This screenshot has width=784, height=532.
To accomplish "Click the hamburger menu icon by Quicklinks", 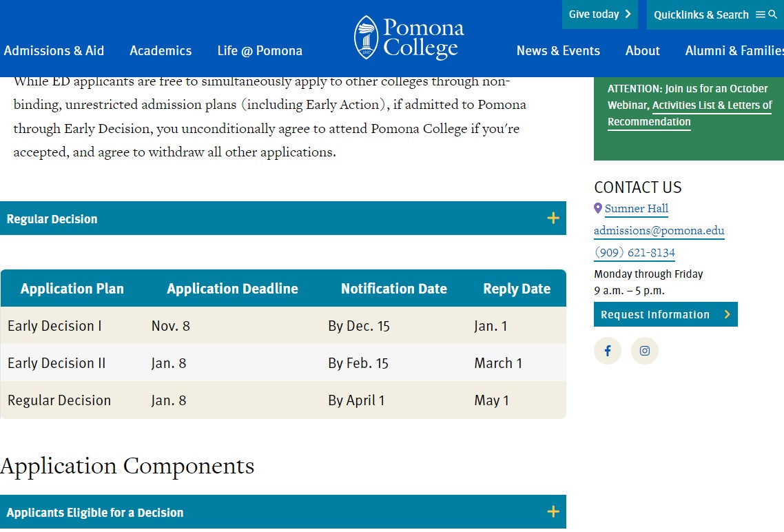I will [760, 14].
